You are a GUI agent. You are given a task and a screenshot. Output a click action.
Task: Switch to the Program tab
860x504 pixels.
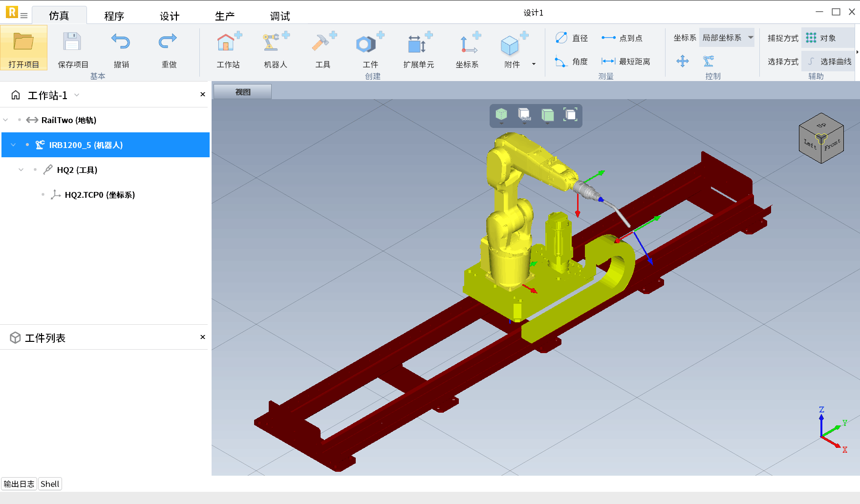tap(114, 16)
